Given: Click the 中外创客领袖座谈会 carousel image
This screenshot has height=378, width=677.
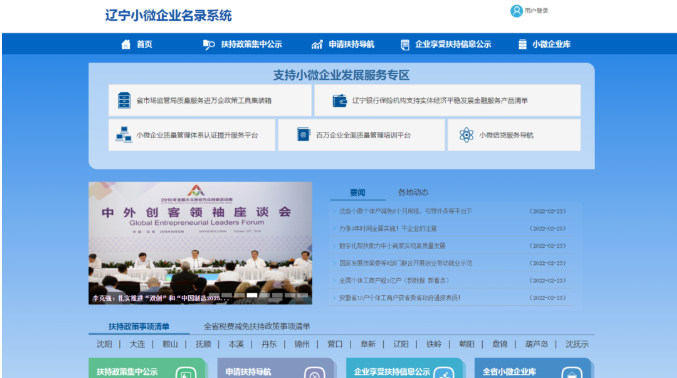Looking at the screenshot, I should pyautogui.click(x=200, y=243).
